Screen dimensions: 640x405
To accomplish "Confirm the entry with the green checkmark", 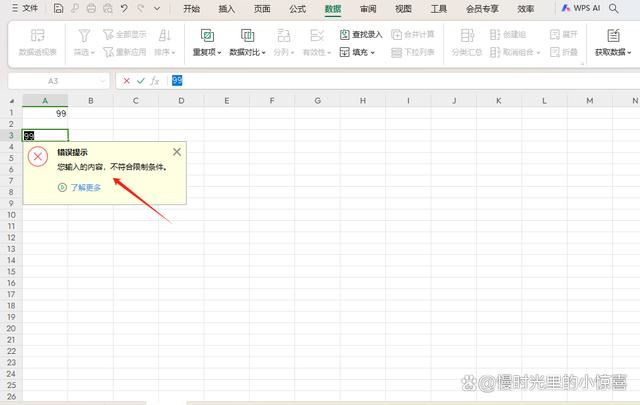I will pyautogui.click(x=140, y=80).
